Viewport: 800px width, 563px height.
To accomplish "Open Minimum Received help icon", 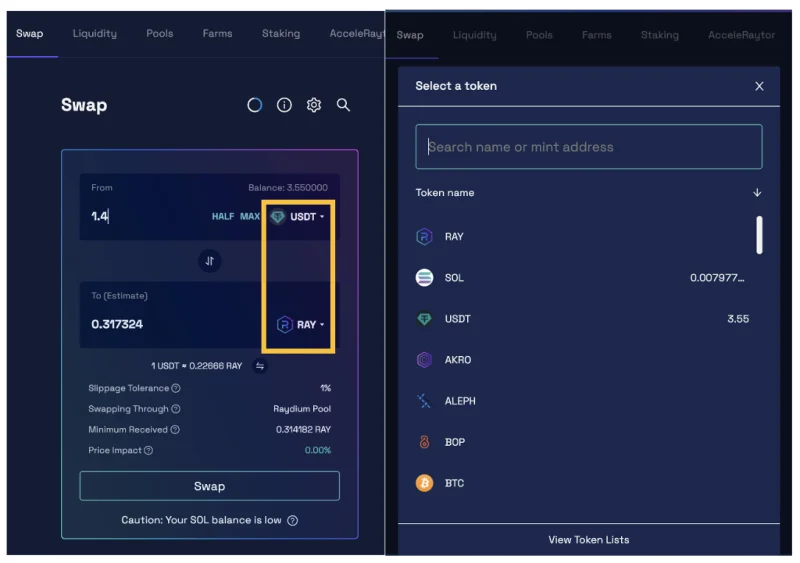I will coord(175,430).
